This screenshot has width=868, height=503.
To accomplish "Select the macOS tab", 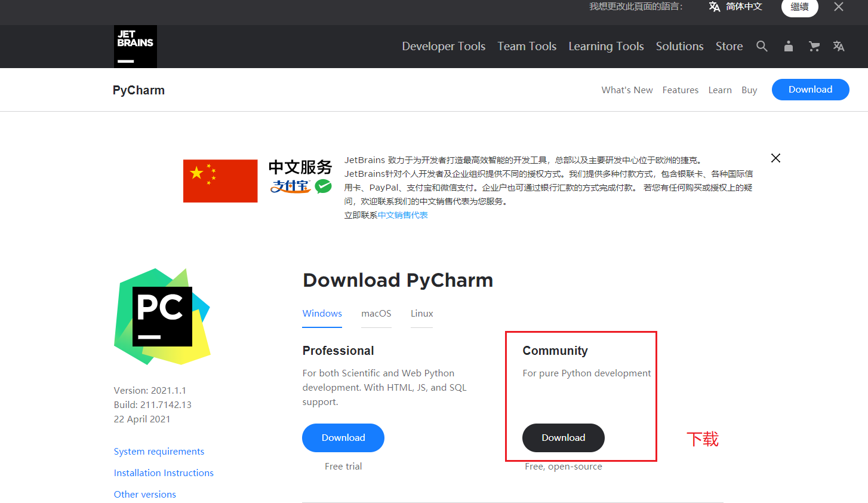I will coord(376,314).
